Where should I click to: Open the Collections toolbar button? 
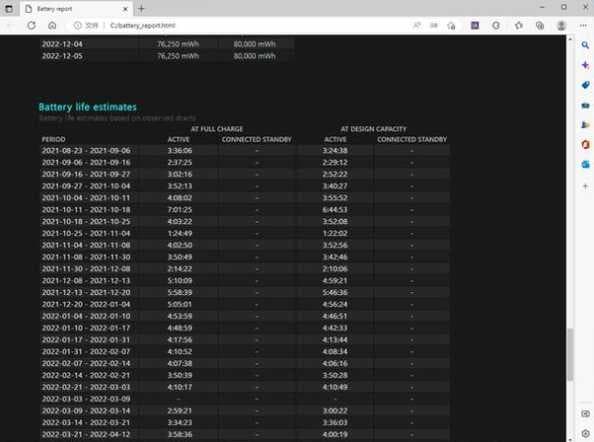(540, 25)
